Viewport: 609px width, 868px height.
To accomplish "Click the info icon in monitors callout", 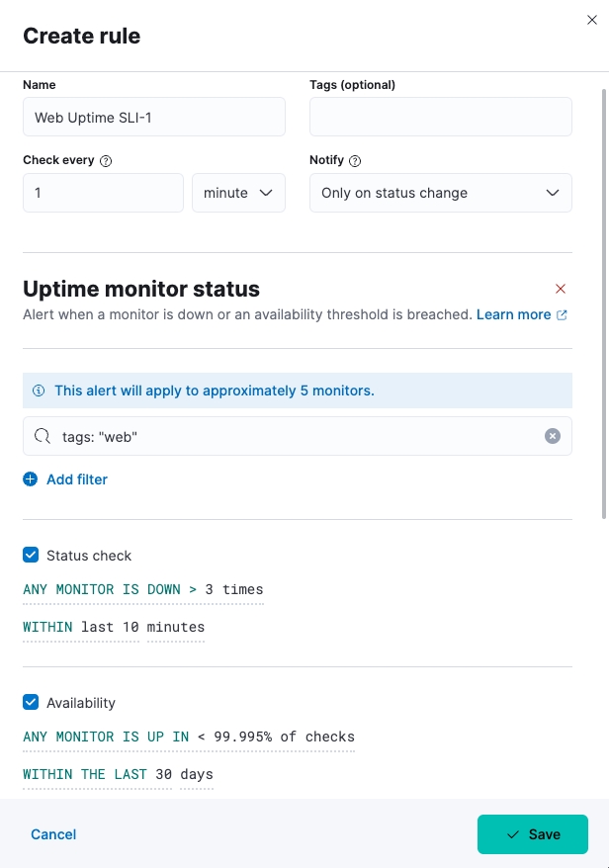I will coord(39,391).
